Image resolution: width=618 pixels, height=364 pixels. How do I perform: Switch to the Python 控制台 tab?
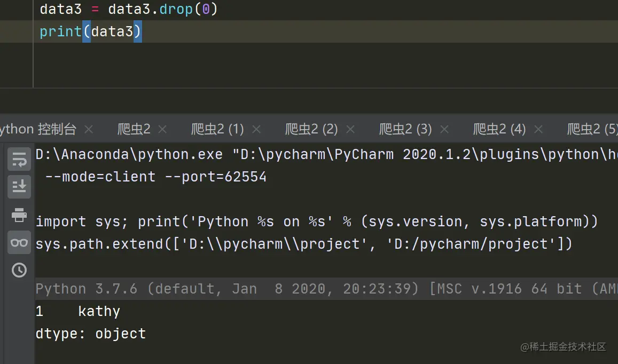click(x=38, y=129)
